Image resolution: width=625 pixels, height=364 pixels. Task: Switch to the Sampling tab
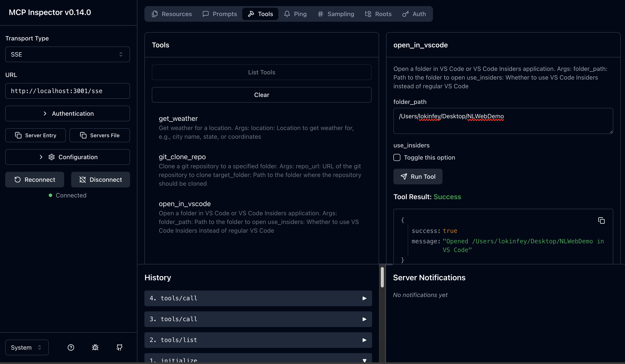[336, 14]
